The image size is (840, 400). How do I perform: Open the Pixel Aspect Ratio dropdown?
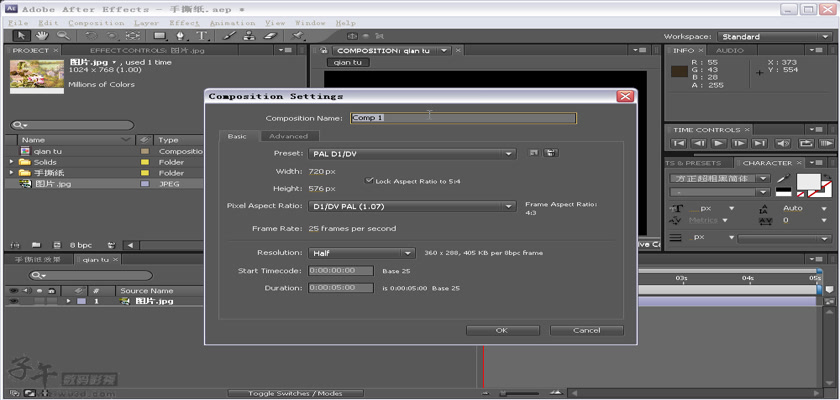(412, 206)
